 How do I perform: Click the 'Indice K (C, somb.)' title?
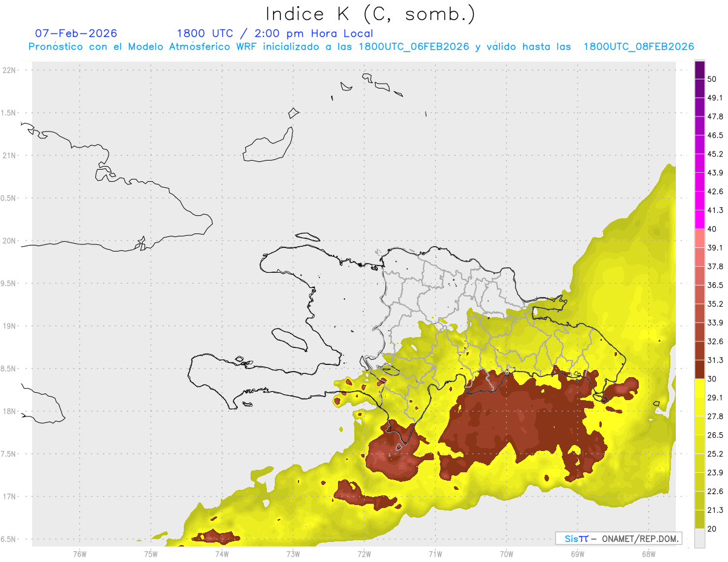pos(370,15)
